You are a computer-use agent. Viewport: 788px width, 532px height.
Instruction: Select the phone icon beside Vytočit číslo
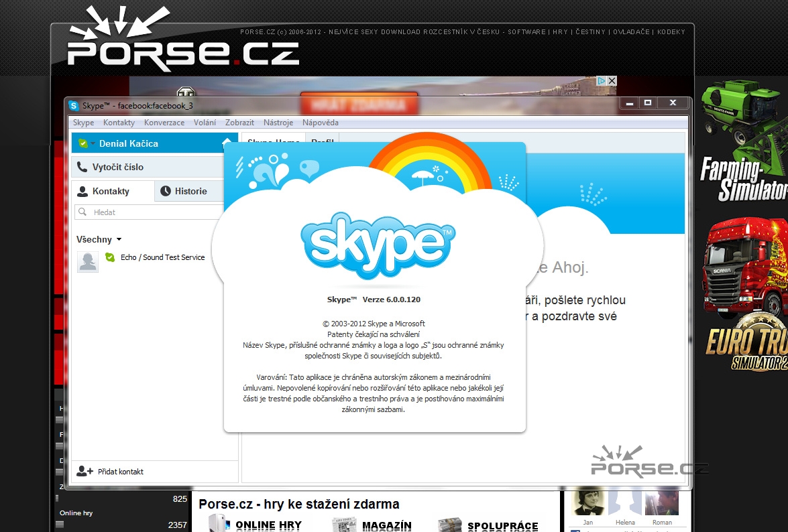[83, 166]
